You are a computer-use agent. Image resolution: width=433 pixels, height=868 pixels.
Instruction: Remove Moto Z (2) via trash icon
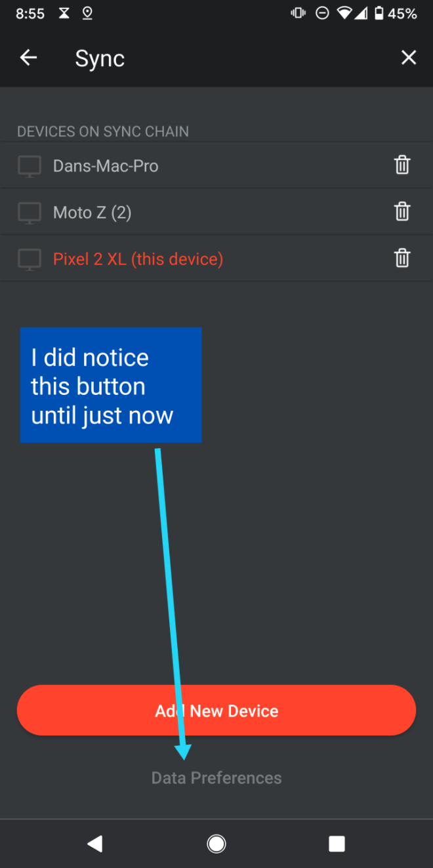pos(402,211)
